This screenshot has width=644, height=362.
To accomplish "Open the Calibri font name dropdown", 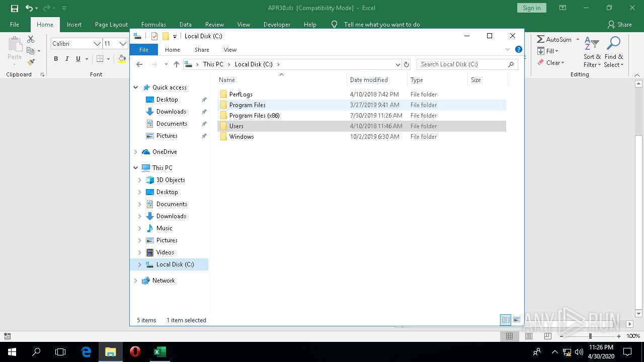I will coord(97,44).
